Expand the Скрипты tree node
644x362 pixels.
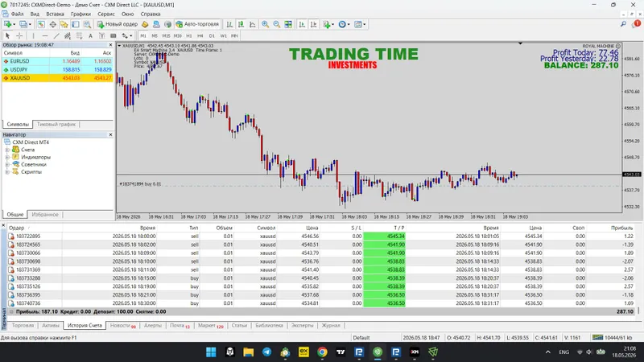click(7, 172)
